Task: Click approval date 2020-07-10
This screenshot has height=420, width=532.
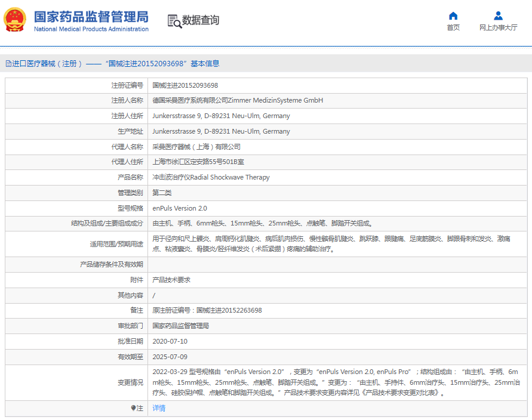Action: [170, 341]
